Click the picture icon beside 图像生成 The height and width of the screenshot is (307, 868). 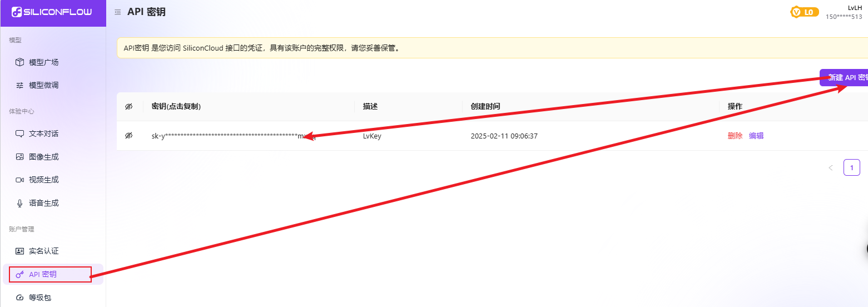coord(19,157)
